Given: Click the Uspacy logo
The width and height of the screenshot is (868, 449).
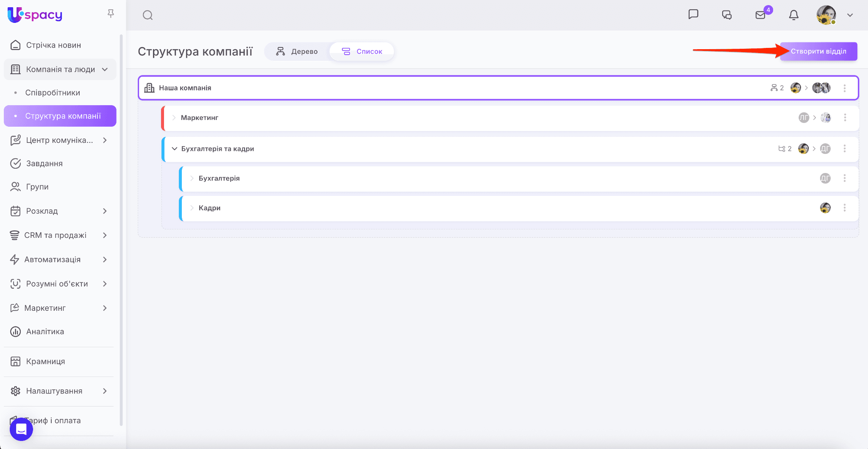Looking at the screenshot, I should tap(35, 15).
